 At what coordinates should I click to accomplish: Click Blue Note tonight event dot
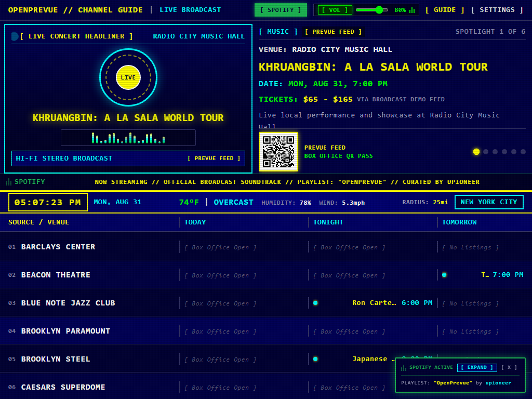tap(315, 303)
